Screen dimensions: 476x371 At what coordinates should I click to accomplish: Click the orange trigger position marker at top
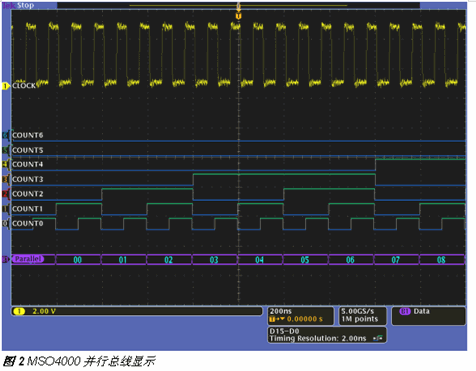(238, 16)
